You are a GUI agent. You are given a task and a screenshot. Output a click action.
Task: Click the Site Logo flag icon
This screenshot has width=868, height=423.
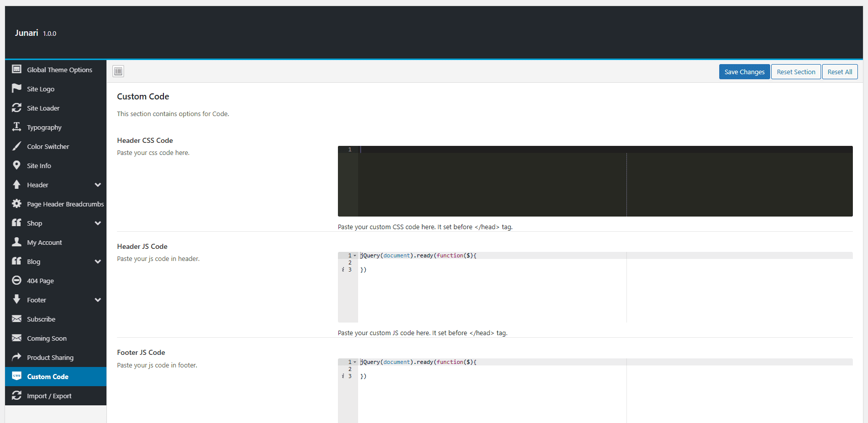(x=17, y=88)
